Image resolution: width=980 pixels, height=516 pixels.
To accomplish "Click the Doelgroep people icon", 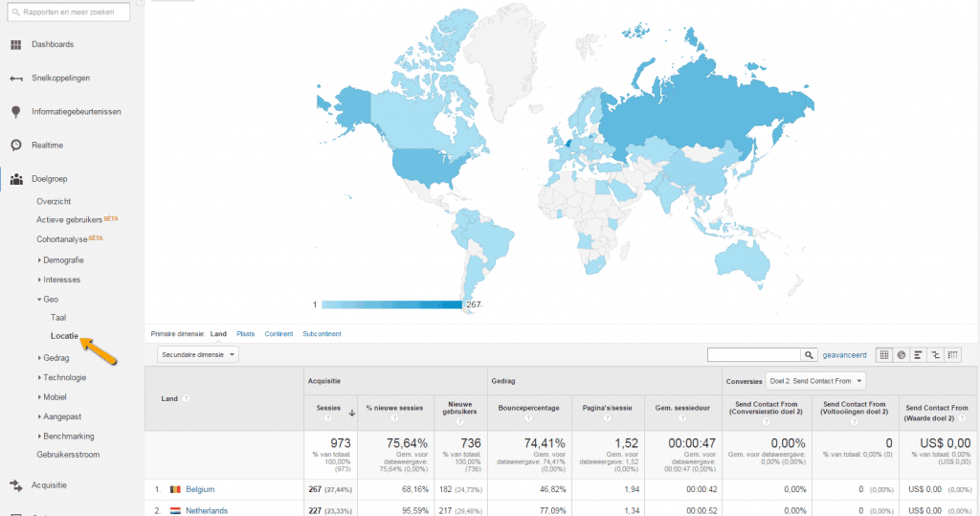I will pyautogui.click(x=16, y=179).
